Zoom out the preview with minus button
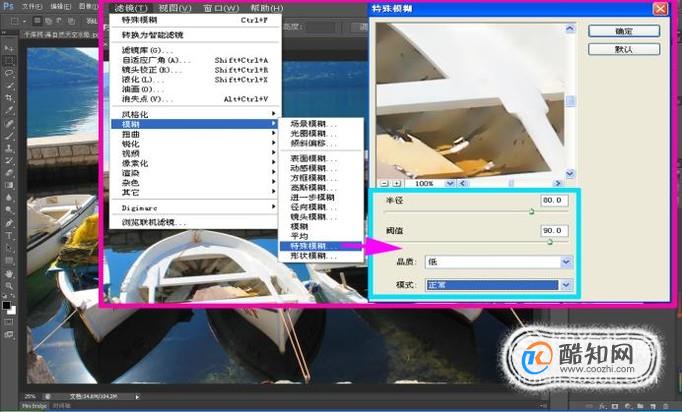Screen dimensions: 682x412 pos(384,184)
